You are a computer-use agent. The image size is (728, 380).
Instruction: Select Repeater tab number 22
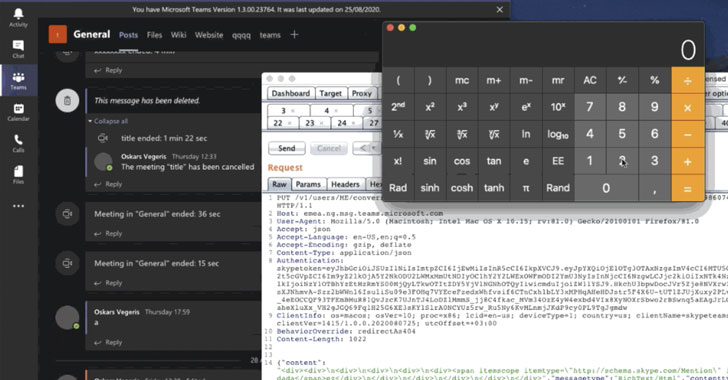[283, 123]
